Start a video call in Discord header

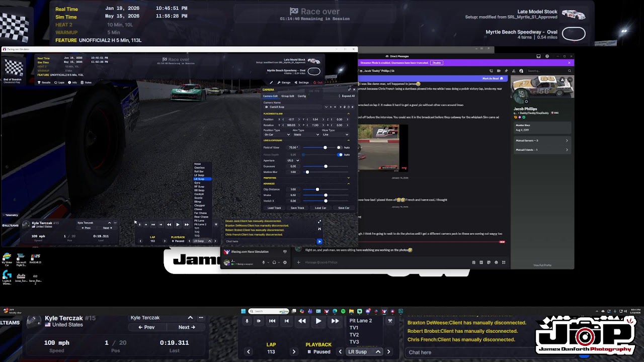499,71
